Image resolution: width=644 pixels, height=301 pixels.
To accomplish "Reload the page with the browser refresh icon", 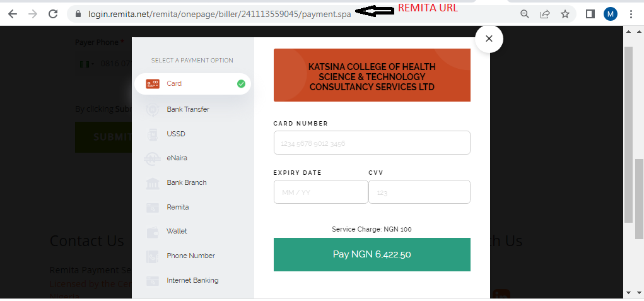I will click(x=53, y=14).
